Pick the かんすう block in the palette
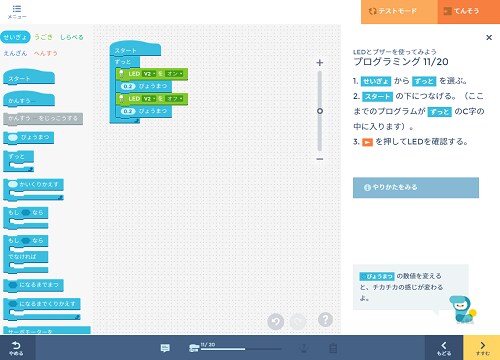The image size is (500, 360). (29, 99)
